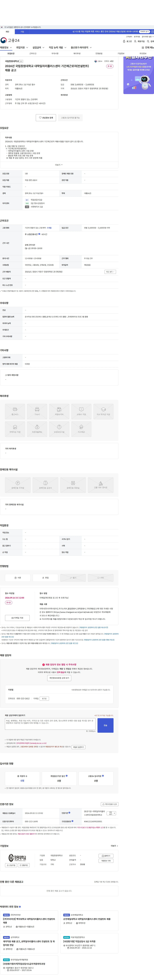Click the 장애인용 화장실 icon

(x=73, y=485)
